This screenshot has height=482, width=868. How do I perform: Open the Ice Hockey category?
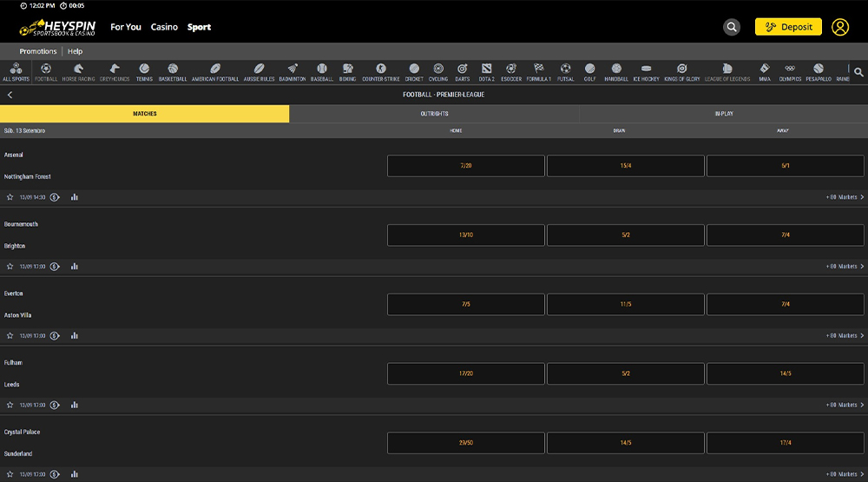pos(646,72)
